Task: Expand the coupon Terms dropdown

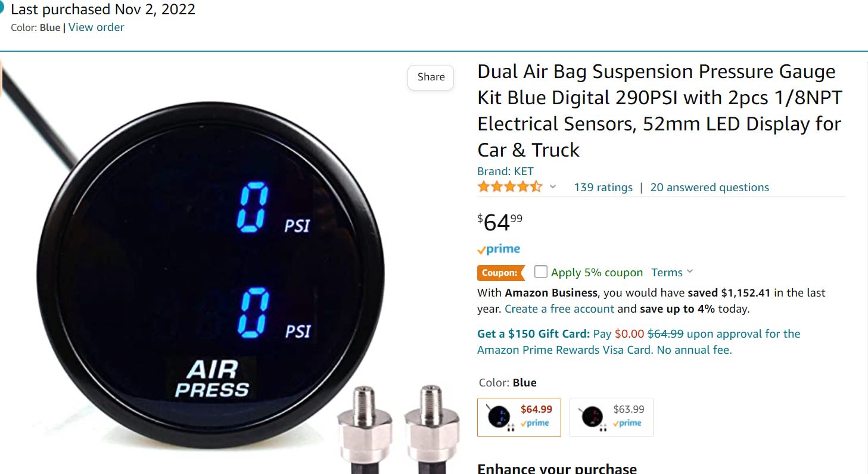Action: pos(672,272)
